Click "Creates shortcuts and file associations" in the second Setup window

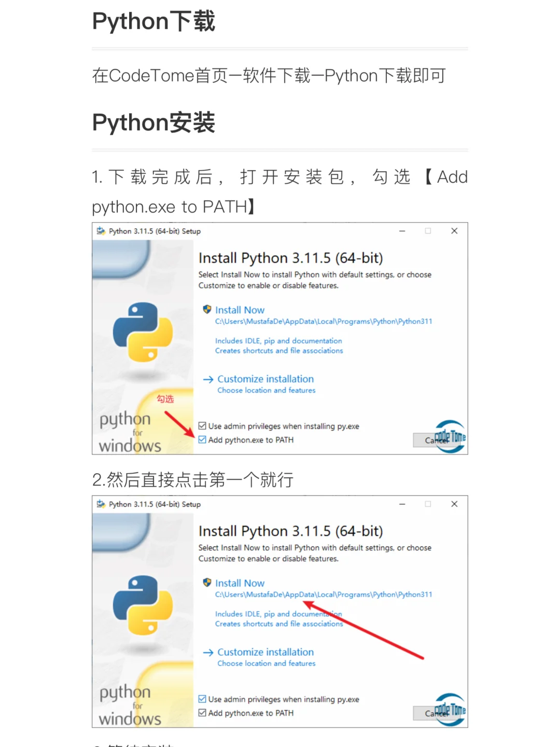(x=279, y=624)
